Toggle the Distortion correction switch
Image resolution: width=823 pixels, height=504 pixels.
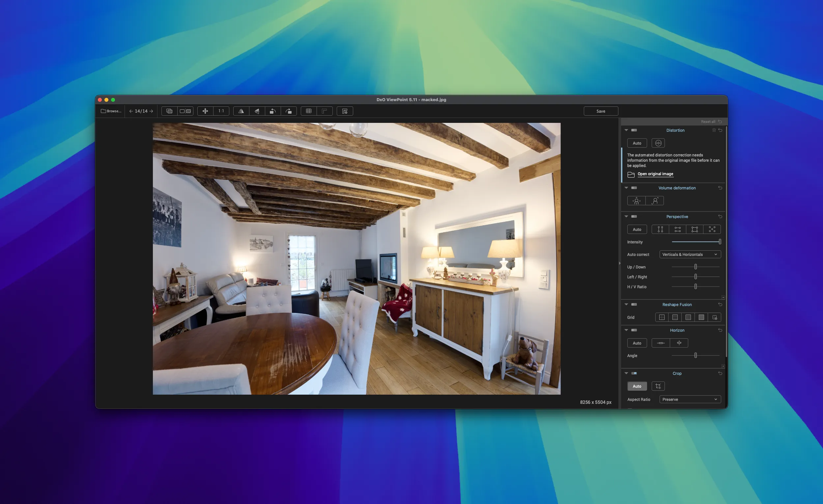click(634, 130)
